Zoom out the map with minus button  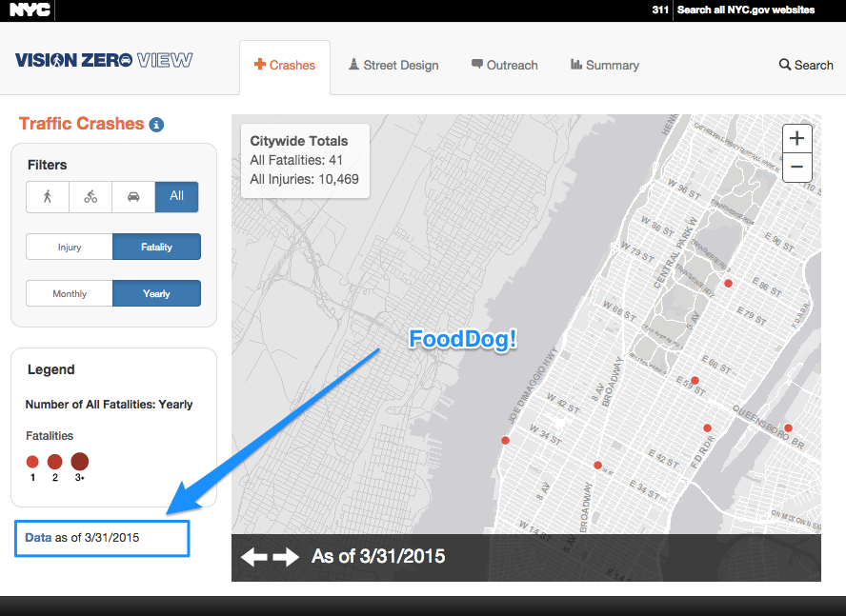click(796, 167)
